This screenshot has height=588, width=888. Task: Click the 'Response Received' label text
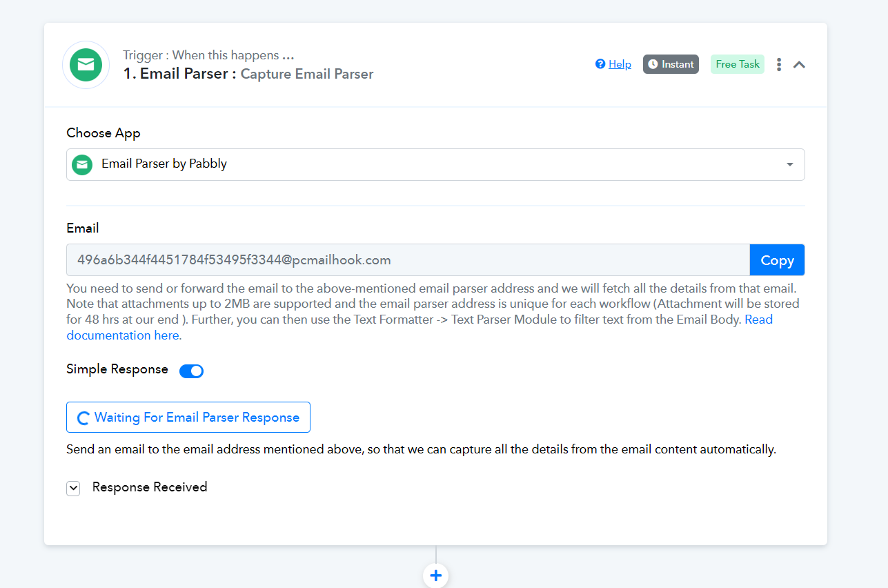[x=150, y=487]
